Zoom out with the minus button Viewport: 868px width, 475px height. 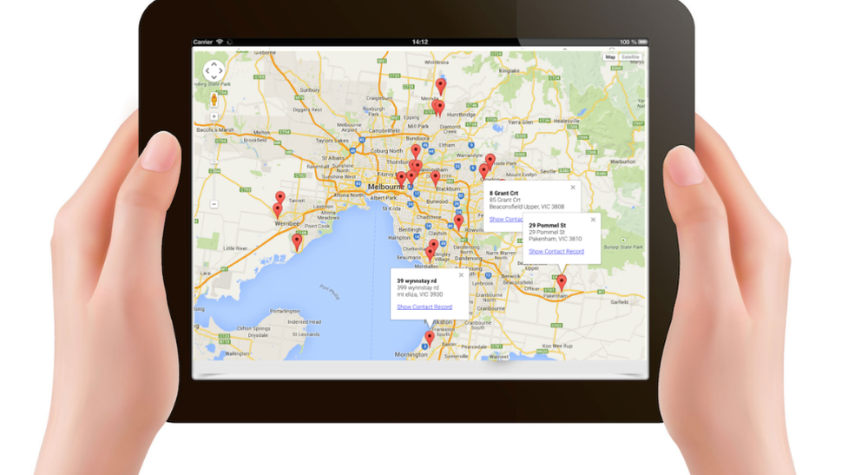(x=214, y=204)
